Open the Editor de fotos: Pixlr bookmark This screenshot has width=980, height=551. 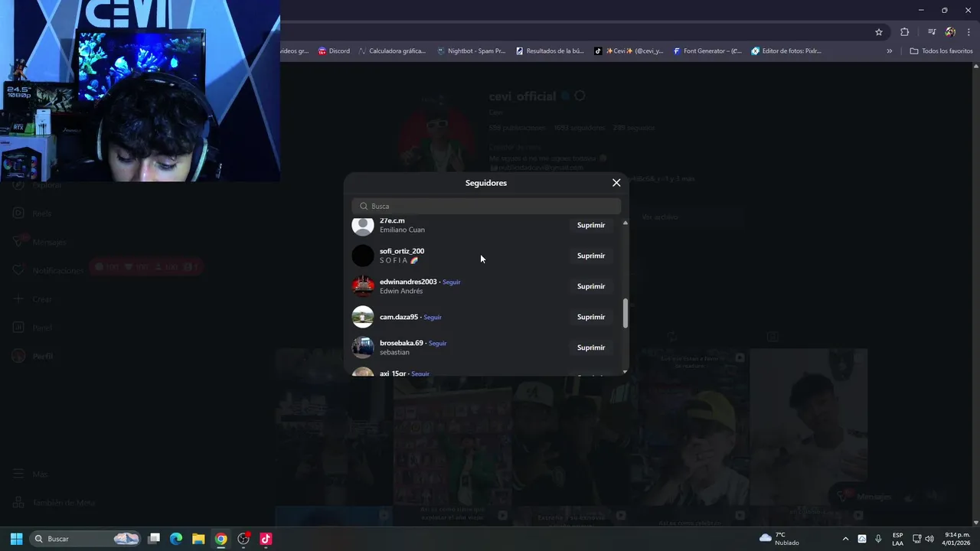tap(786, 51)
